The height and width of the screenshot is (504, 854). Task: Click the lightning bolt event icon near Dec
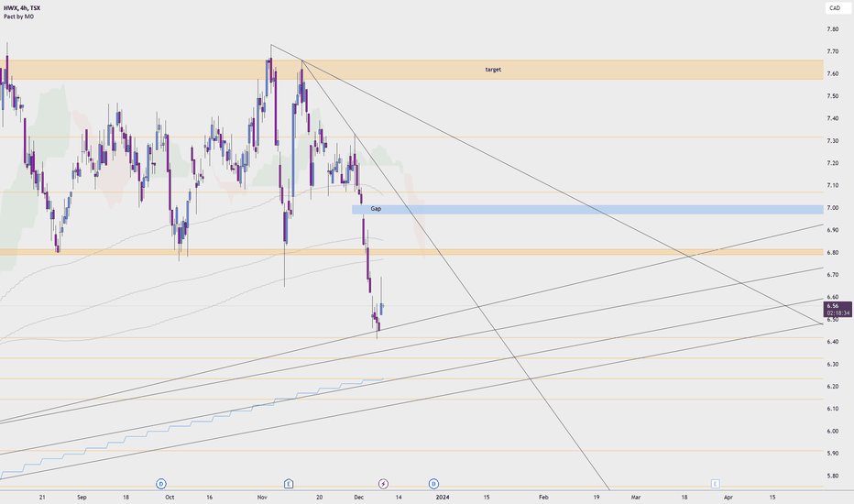(383, 484)
